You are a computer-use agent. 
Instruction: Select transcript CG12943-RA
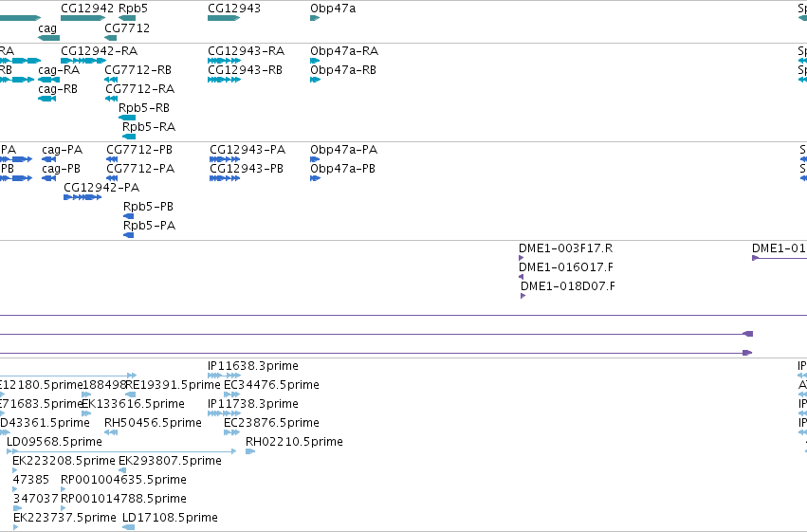[225, 61]
